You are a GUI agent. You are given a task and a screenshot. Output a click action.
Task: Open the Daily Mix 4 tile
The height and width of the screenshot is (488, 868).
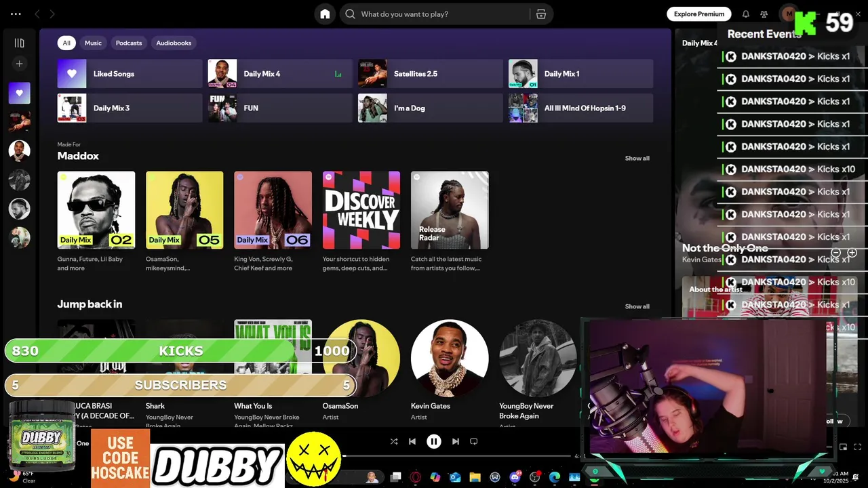(280, 74)
